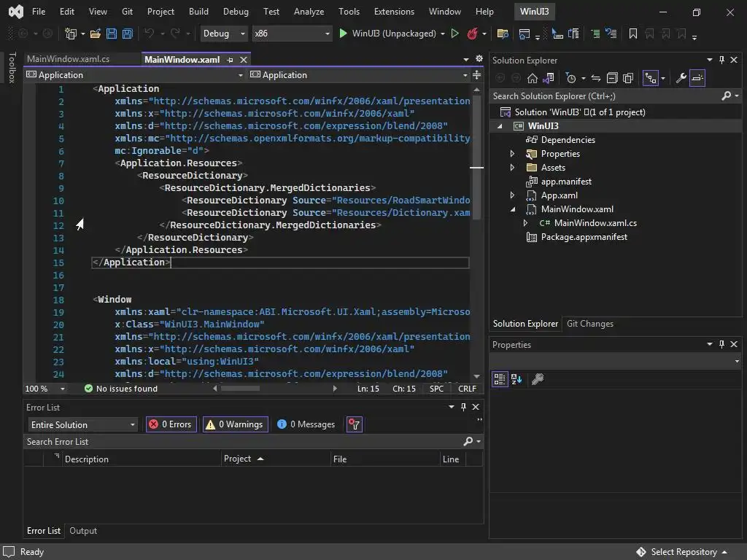Toggle the 0 Warnings filter
The height and width of the screenshot is (560, 747).
(x=236, y=424)
